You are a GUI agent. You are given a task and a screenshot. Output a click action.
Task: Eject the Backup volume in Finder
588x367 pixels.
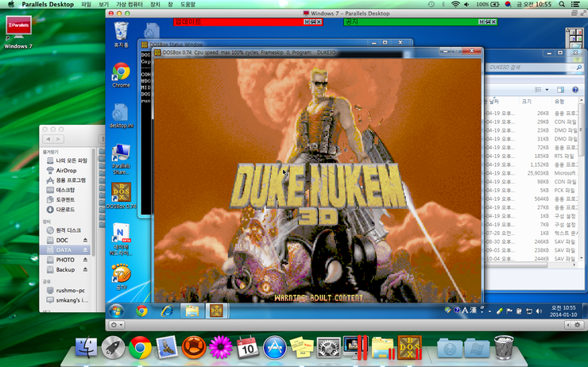click(85, 269)
